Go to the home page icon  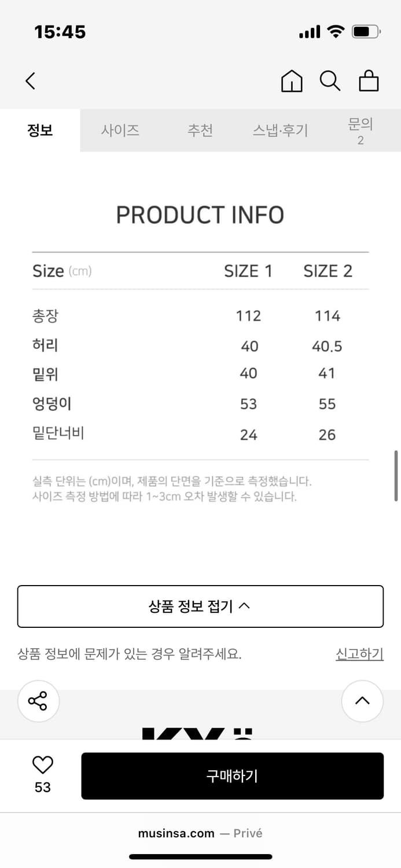point(292,81)
